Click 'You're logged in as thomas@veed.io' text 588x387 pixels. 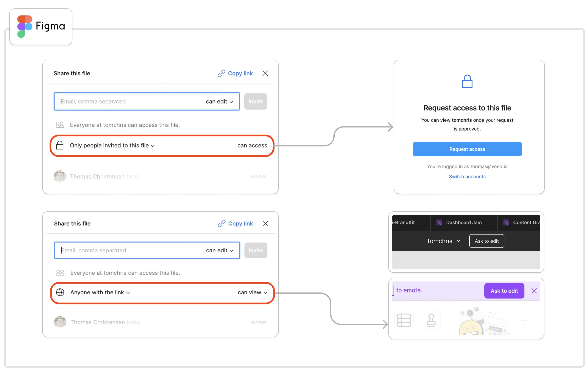pyautogui.click(x=467, y=166)
